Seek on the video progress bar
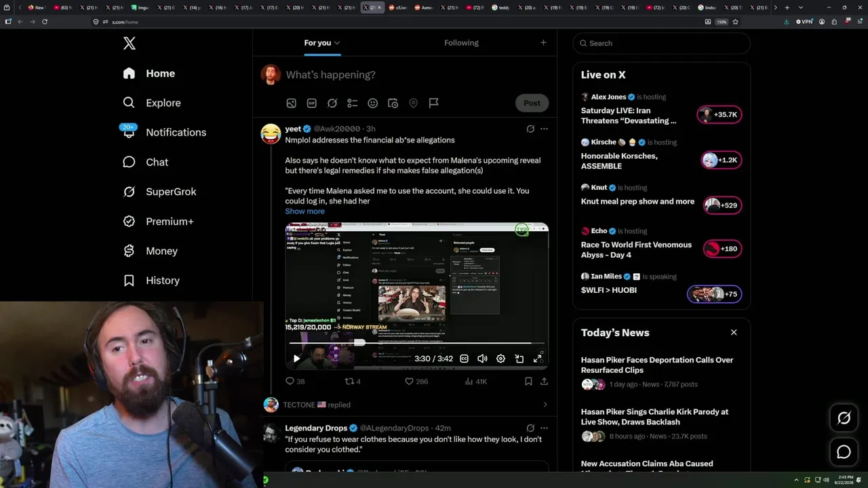 [x=417, y=343]
